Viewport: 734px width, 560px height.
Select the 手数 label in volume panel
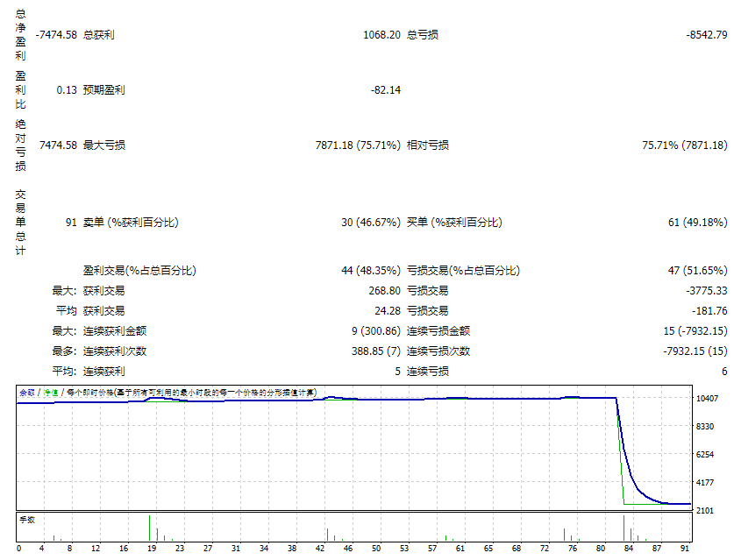tap(27, 520)
